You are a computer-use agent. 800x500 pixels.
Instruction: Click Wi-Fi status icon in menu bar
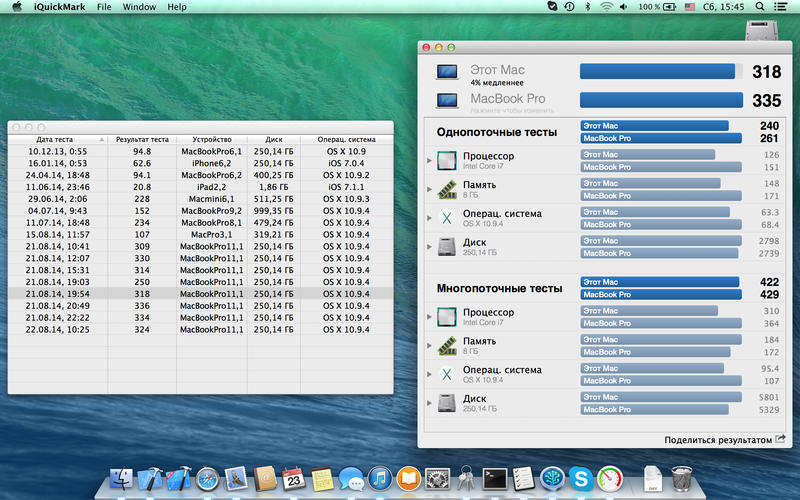click(x=606, y=7)
